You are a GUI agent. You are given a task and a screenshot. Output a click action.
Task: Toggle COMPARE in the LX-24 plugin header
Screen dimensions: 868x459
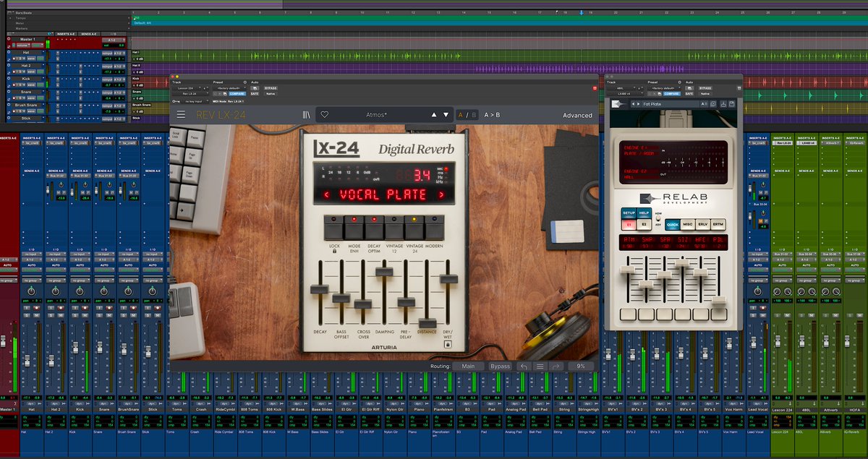(237, 93)
